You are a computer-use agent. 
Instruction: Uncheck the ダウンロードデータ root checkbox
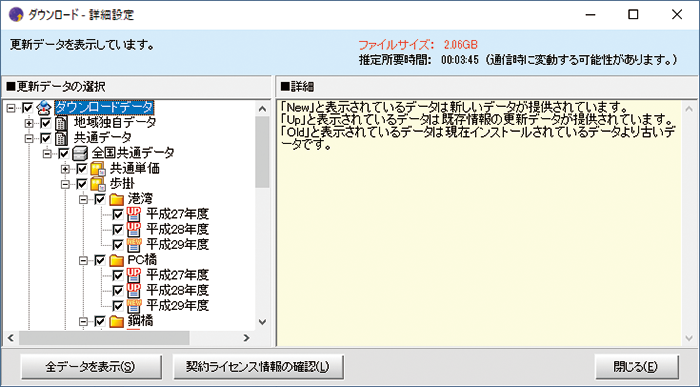coord(28,108)
